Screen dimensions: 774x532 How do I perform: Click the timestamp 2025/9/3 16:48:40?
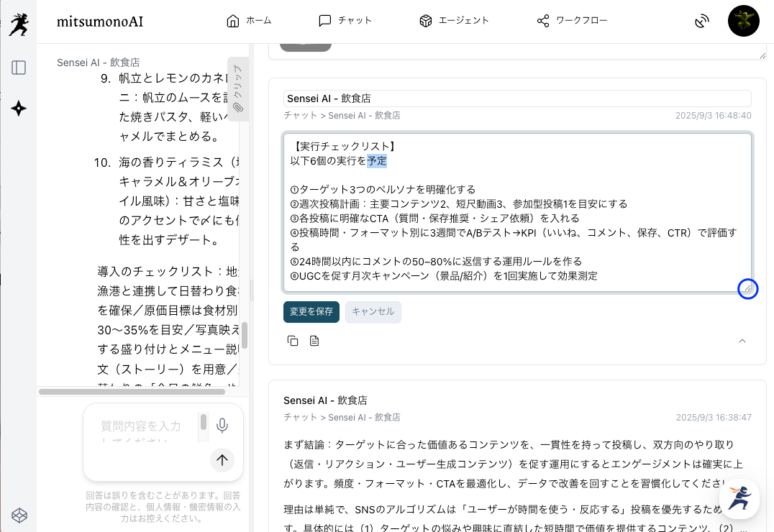pos(714,116)
